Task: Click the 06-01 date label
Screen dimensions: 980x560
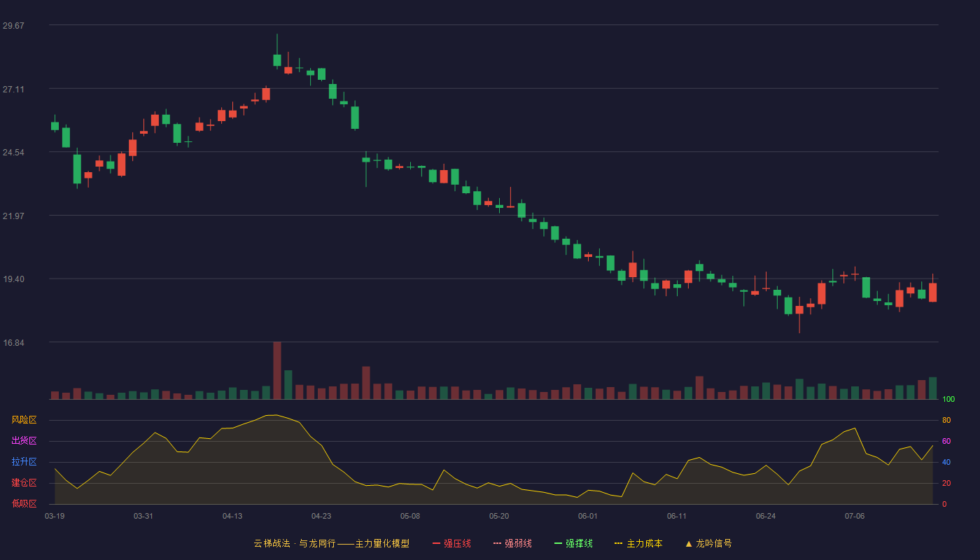Action: (588, 516)
